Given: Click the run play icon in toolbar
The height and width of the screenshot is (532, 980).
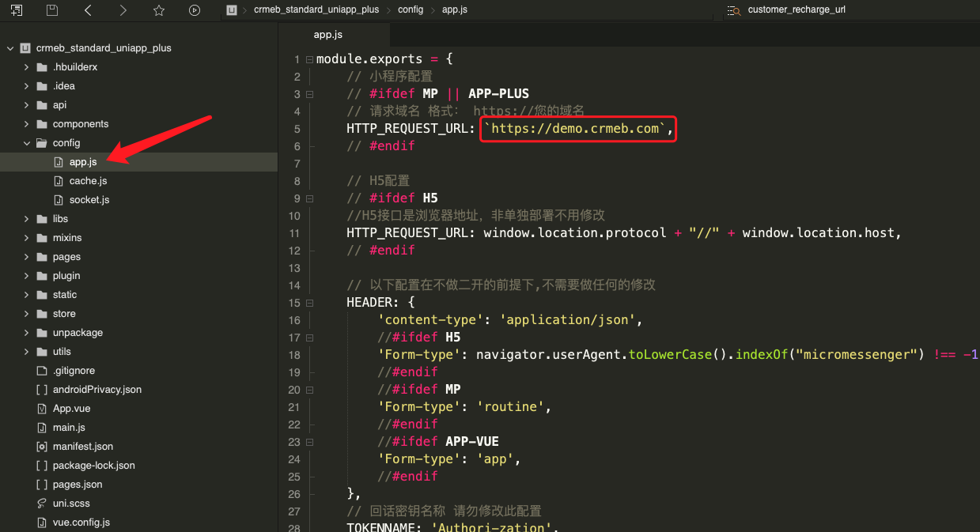Looking at the screenshot, I should [x=195, y=10].
